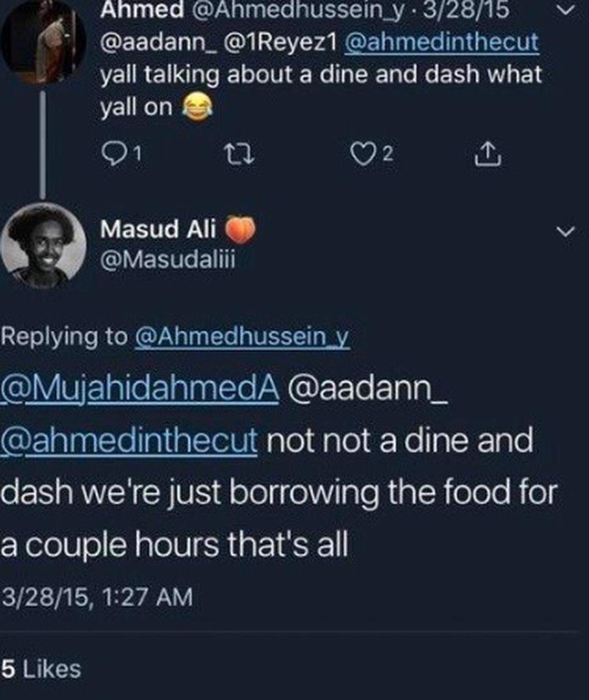The height and width of the screenshot is (700, 589).
Task: Like Ahmed's tweet with the heart icon
Action: [x=359, y=153]
